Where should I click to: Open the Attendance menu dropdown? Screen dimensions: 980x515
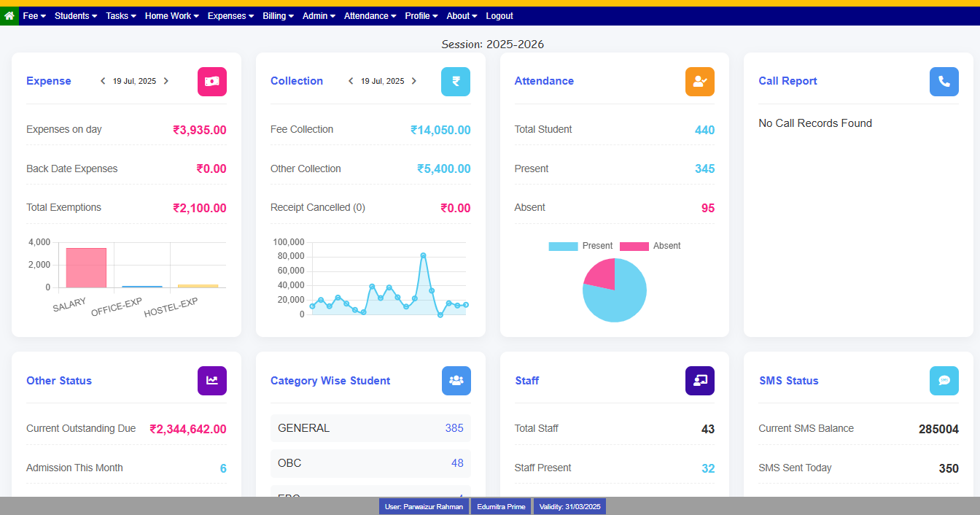[x=369, y=15]
